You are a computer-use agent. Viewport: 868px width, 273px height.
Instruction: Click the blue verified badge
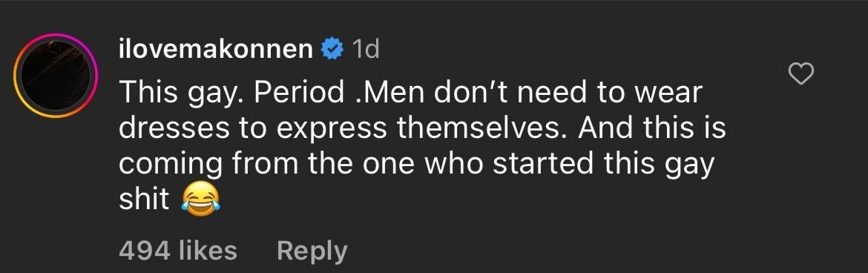tap(332, 50)
